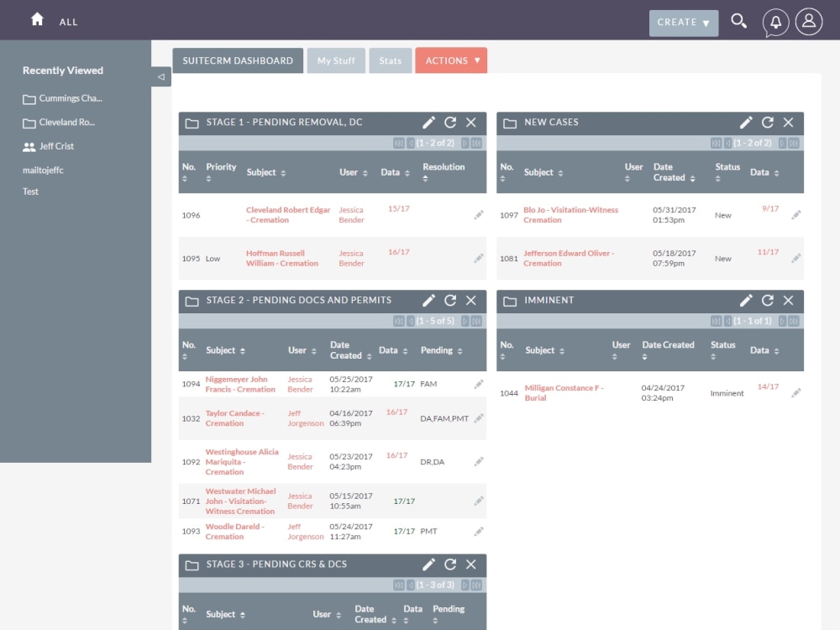Open the Test recent item
This screenshot has width=840, height=630.
(30, 192)
